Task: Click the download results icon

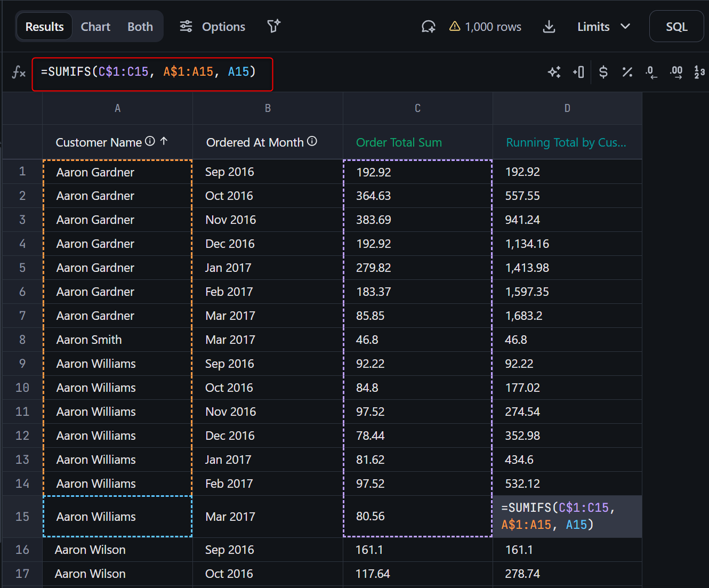Action: (x=549, y=27)
